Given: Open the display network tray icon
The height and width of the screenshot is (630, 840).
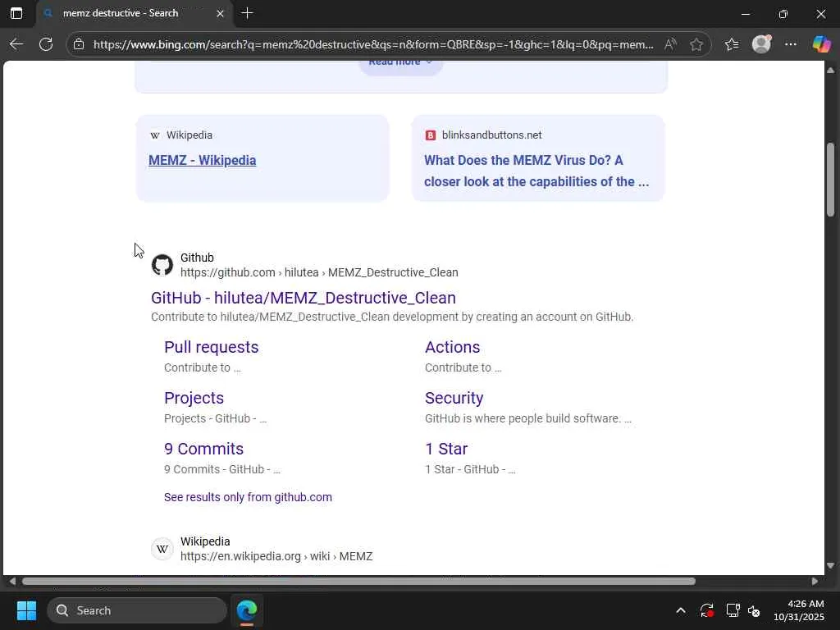Looking at the screenshot, I should coord(733,610).
